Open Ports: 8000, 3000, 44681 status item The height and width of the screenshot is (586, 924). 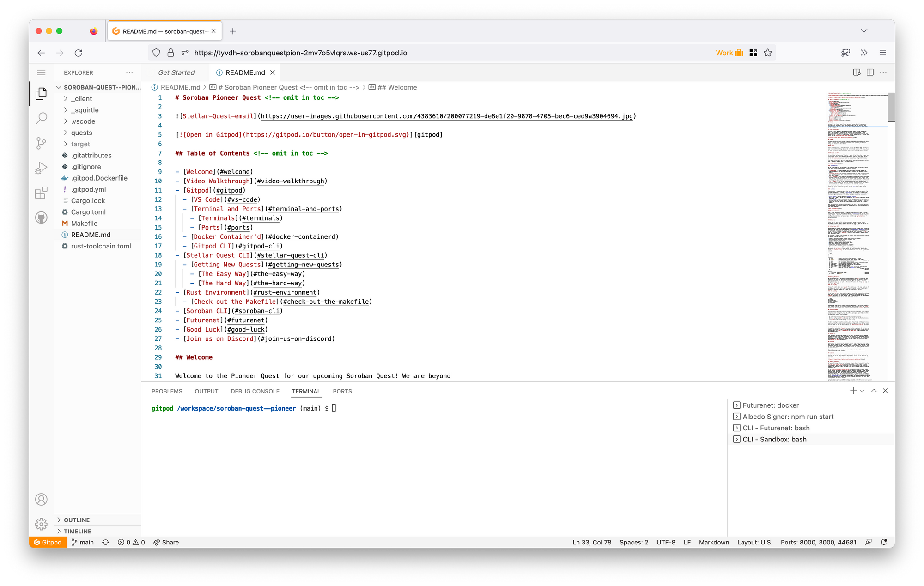pos(818,542)
